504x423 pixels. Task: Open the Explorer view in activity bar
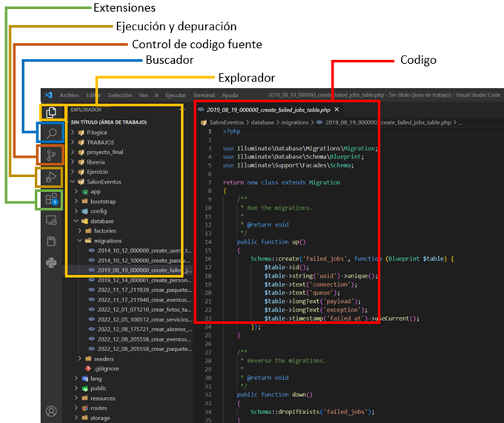(51, 113)
